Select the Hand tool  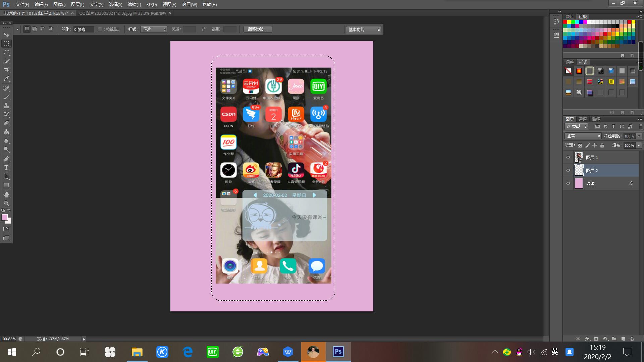click(6, 195)
